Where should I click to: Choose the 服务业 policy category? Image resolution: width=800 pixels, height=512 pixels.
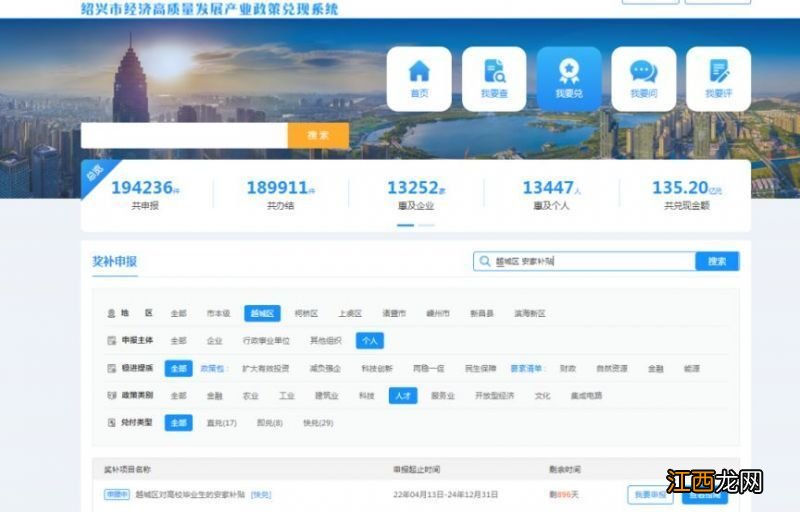pos(442,396)
